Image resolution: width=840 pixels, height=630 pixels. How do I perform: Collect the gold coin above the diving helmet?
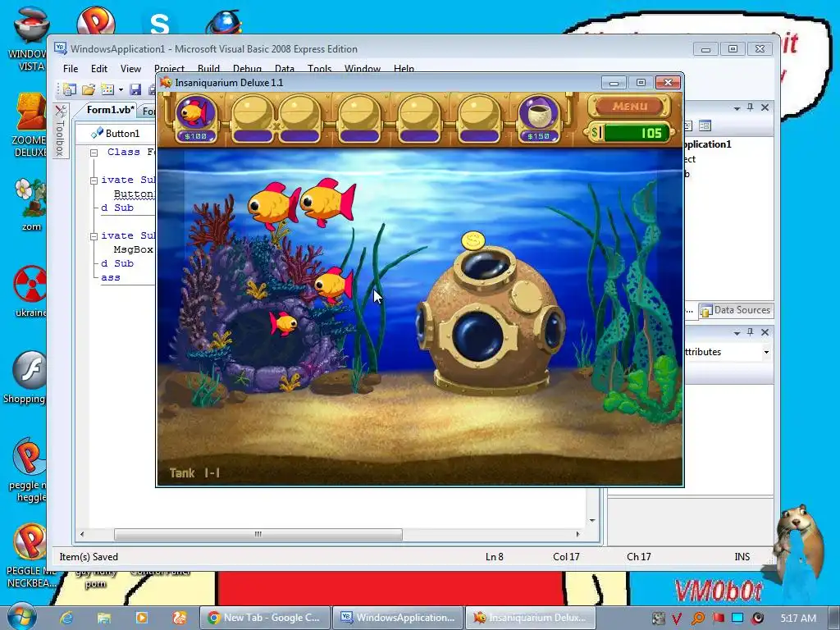click(x=473, y=240)
